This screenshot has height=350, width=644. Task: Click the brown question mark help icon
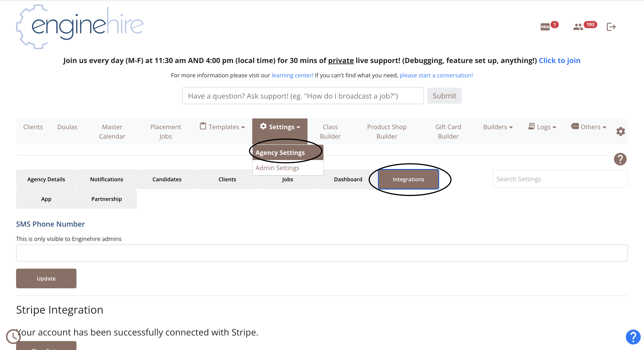click(620, 159)
